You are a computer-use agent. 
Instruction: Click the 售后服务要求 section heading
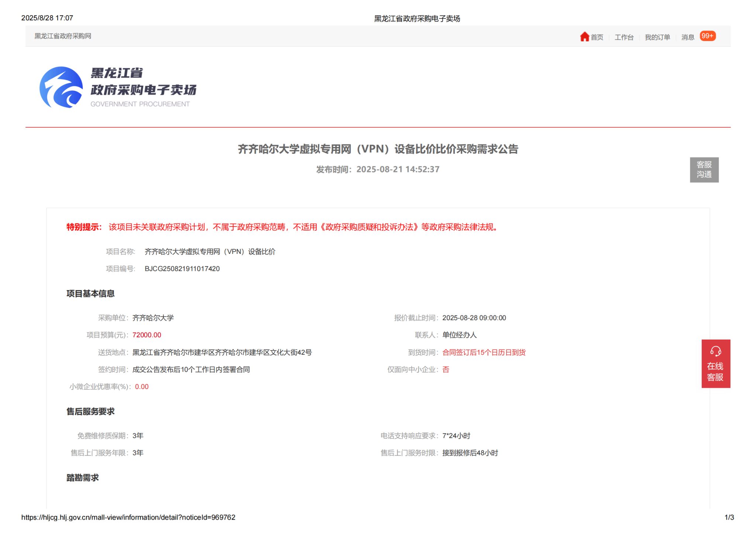pos(90,411)
